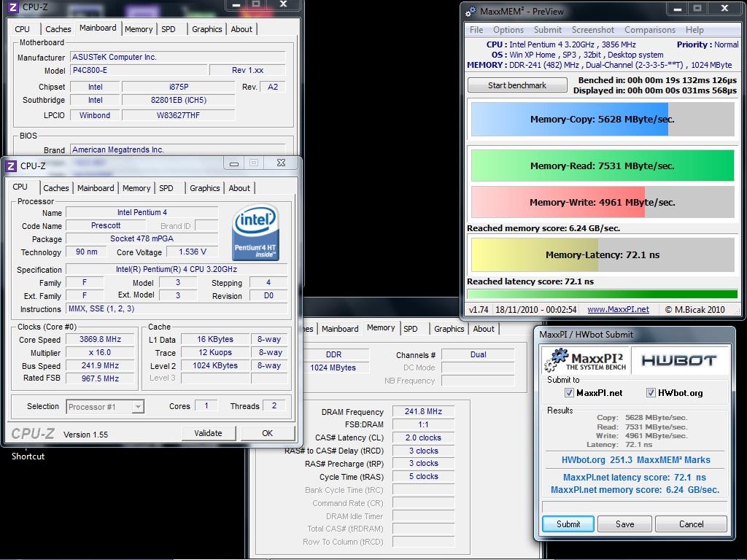747x560 pixels.
Task: Click the green progress bar below latency score
Action: point(603,294)
